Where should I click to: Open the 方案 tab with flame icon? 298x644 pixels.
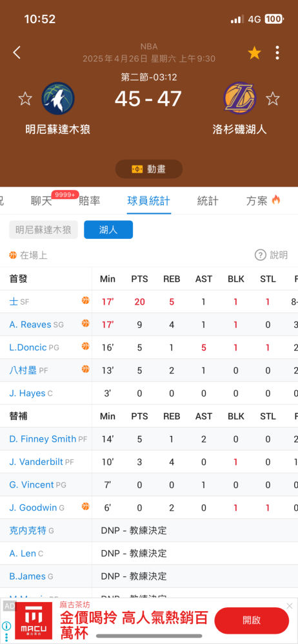(x=263, y=201)
